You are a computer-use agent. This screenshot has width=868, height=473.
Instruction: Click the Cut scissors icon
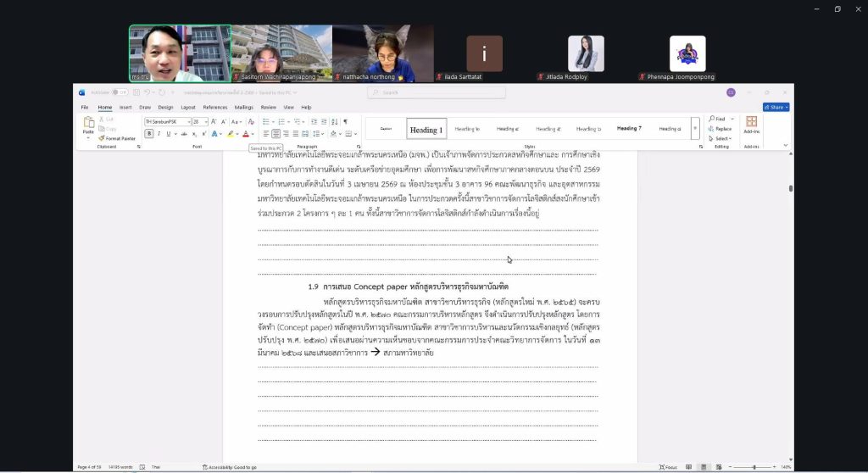pyautogui.click(x=102, y=119)
